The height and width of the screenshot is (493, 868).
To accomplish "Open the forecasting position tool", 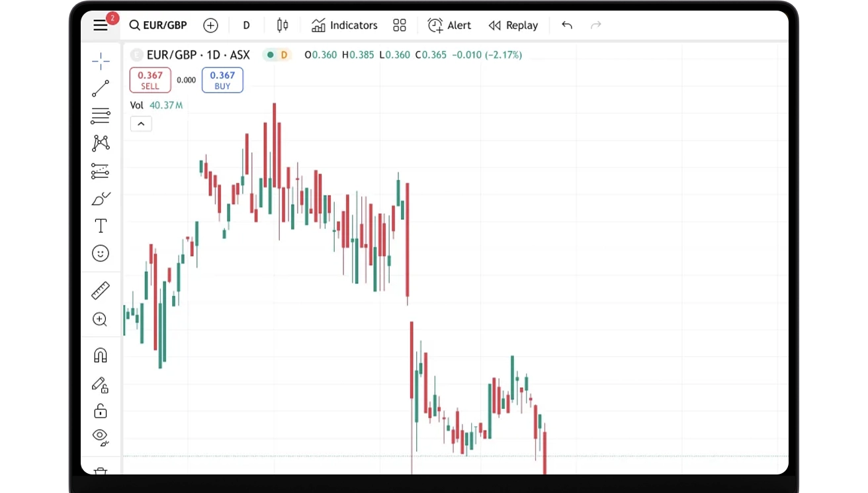I will [101, 171].
